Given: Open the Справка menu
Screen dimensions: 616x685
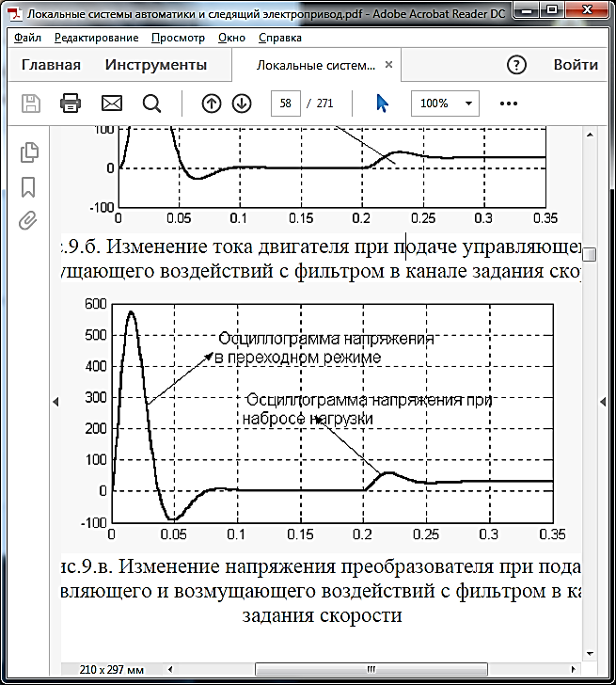Looking at the screenshot, I should point(280,38).
